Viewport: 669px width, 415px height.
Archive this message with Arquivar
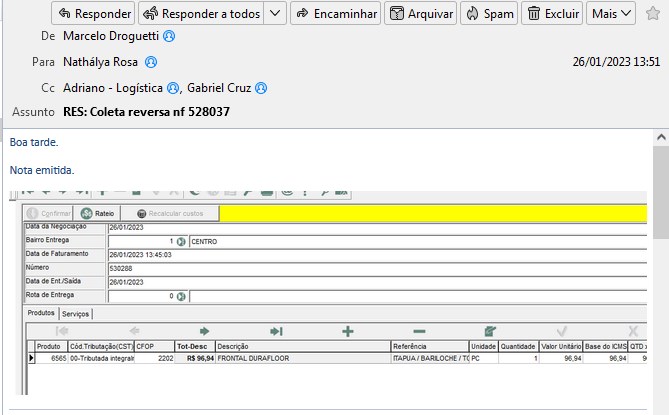point(420,14)
